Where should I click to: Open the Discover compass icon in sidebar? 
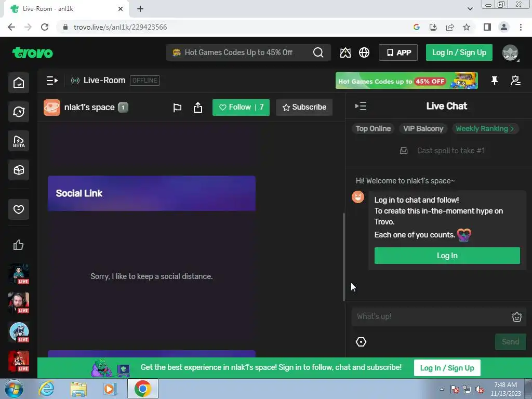click(x=19, y=112)
